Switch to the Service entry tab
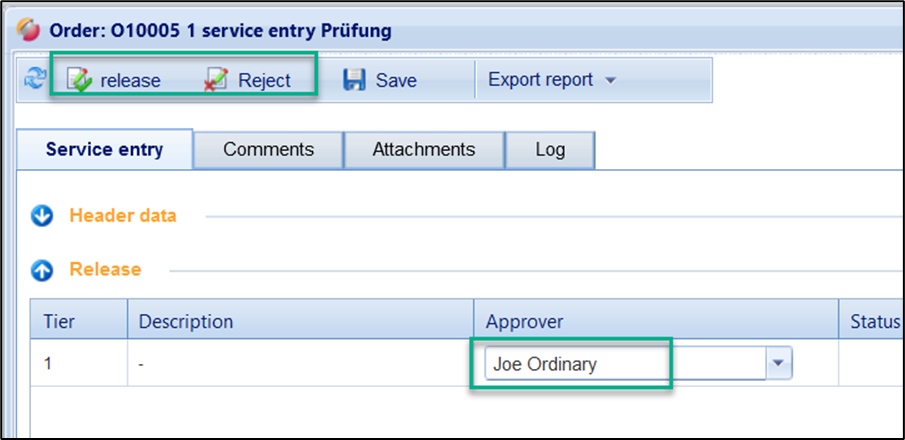Screen dimensions: 905x440 coord(104,150)
